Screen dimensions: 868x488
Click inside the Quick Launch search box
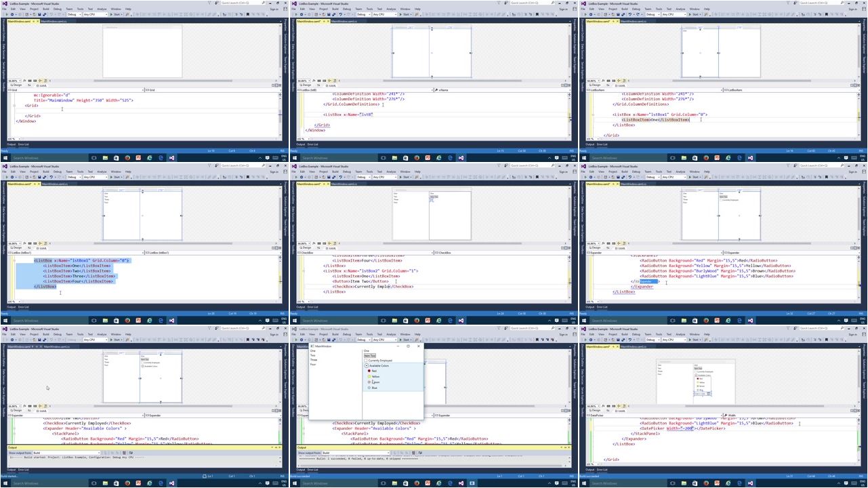click(x=234, y=3)
